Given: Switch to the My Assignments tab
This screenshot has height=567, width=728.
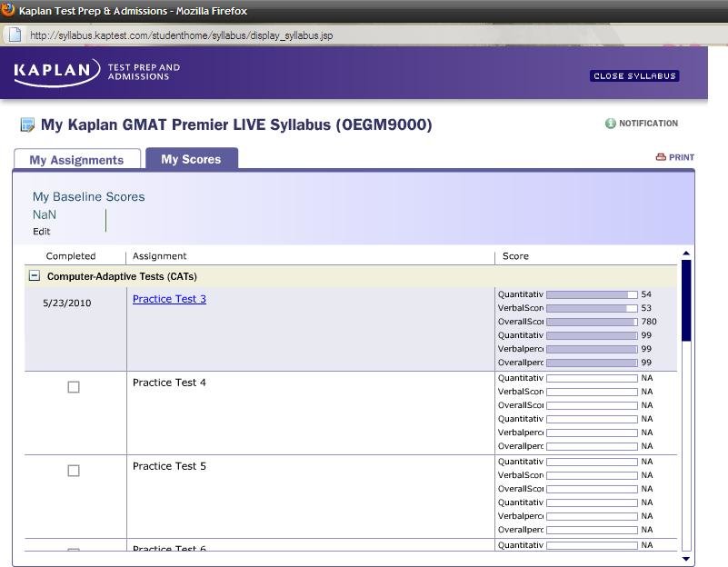Looking at the screenshot, I should (77, 160).
